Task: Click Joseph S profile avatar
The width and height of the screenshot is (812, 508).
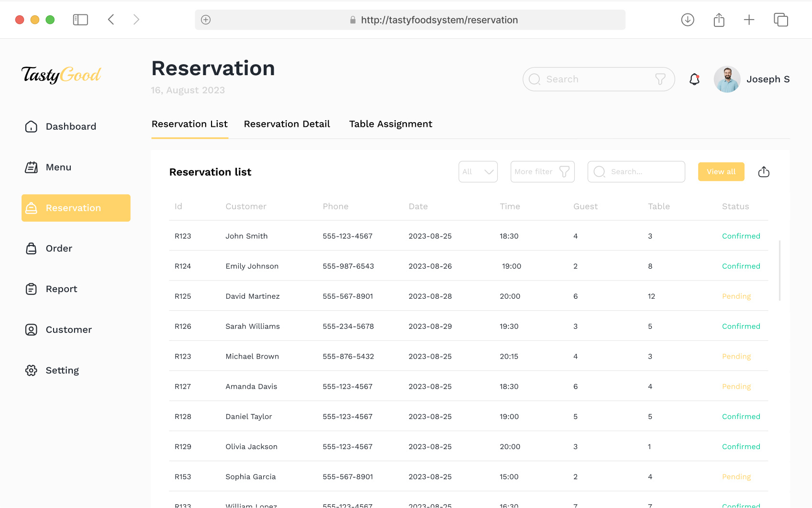Action: 727,79
